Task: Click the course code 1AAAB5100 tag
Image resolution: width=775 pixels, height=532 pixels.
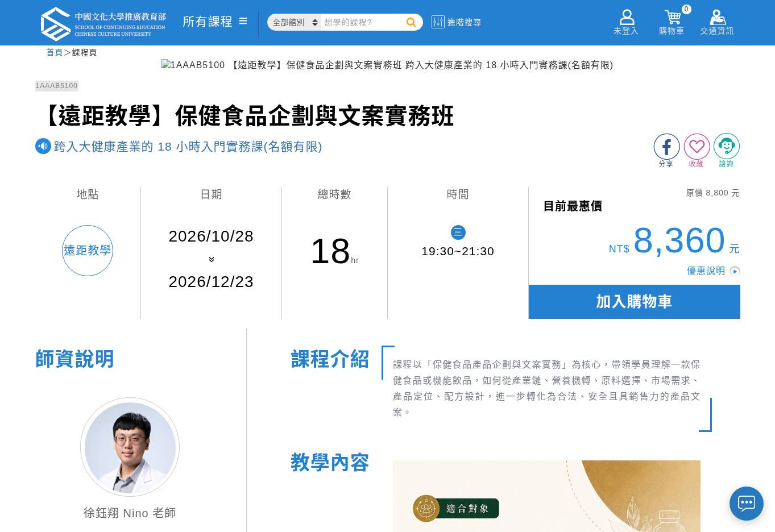Action: [57, 86]
